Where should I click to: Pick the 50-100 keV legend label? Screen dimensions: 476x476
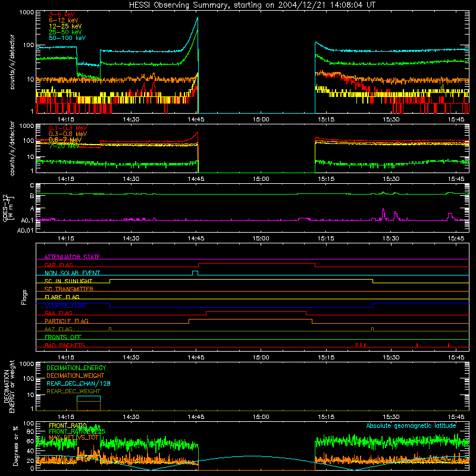67,38
